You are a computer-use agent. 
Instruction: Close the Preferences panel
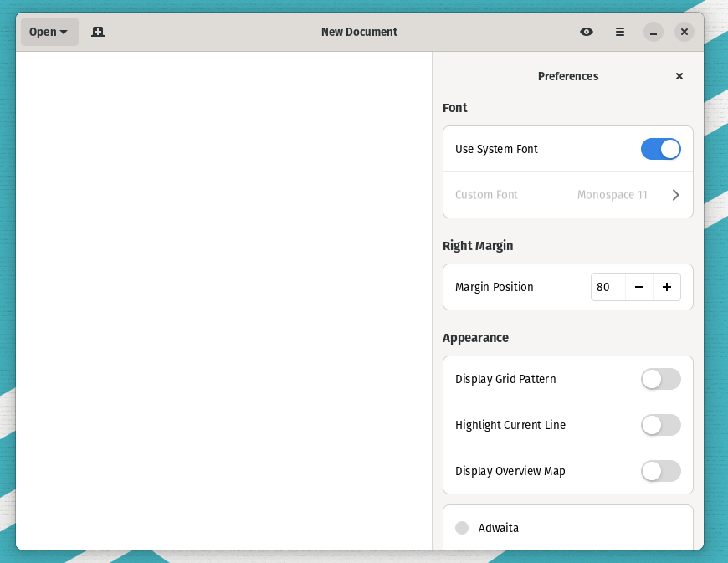(679, 76)
